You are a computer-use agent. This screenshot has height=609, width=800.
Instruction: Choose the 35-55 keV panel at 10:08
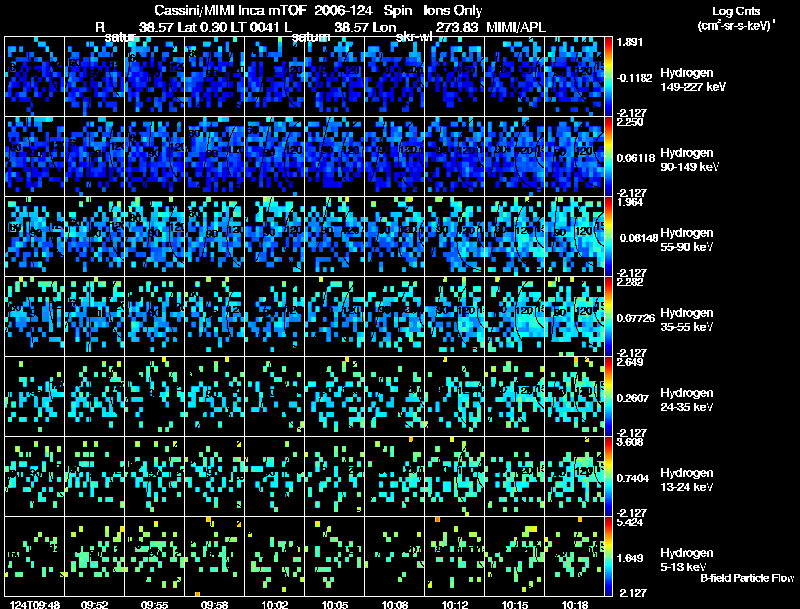point(394,316)
